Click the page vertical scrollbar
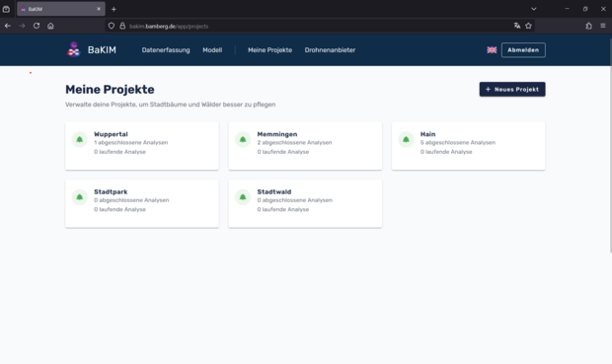 pos(610,146)
